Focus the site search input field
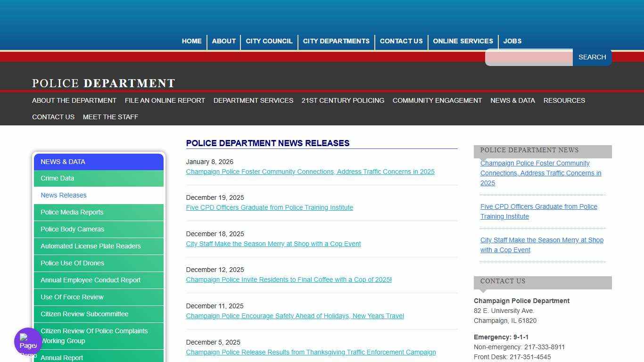The width and height of the screenshot is (644, 362). click(529, 58)
